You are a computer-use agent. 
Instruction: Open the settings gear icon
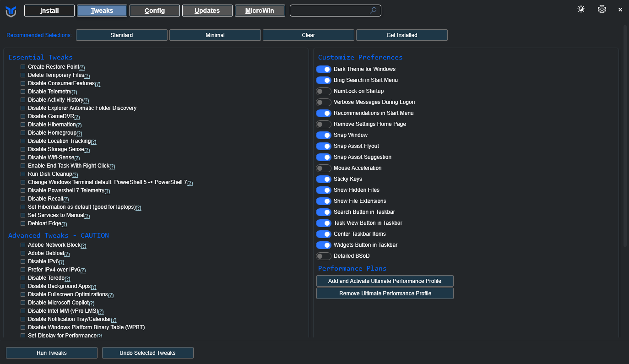coord(602,9)
